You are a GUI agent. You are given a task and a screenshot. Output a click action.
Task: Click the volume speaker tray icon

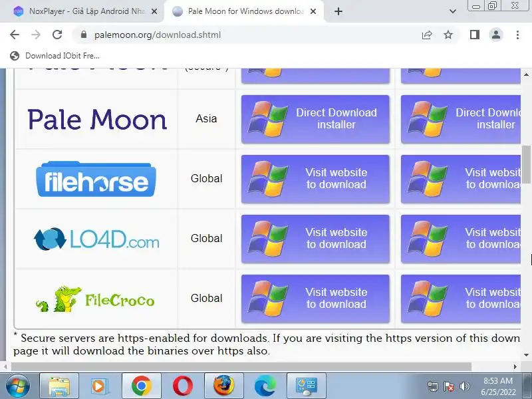click(x=464, y=386)
